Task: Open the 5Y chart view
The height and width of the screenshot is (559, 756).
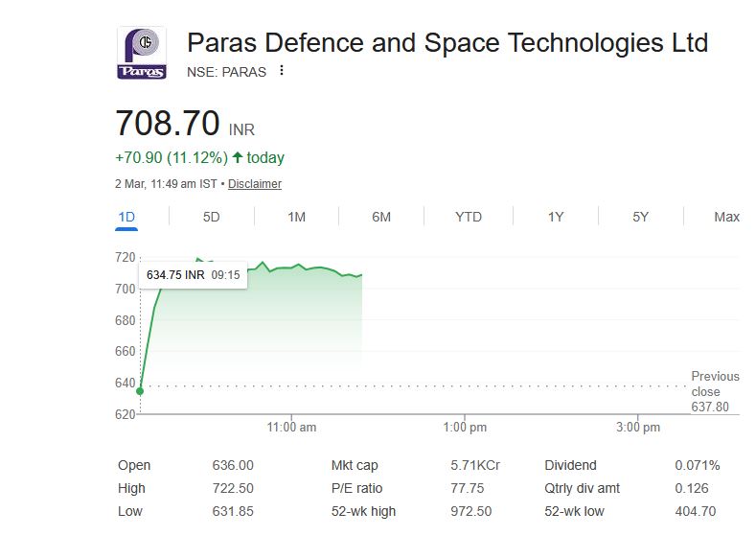Action: tap(640, 217)
